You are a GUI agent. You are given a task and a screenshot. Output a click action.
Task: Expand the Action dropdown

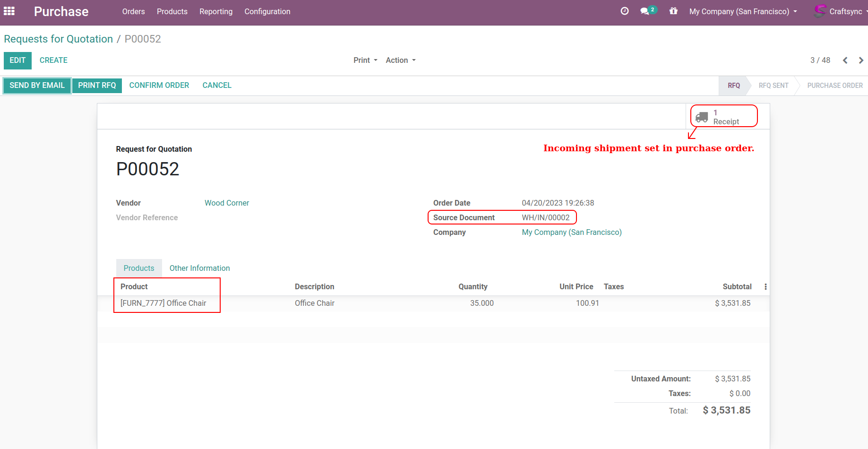[x=400, y=60]
